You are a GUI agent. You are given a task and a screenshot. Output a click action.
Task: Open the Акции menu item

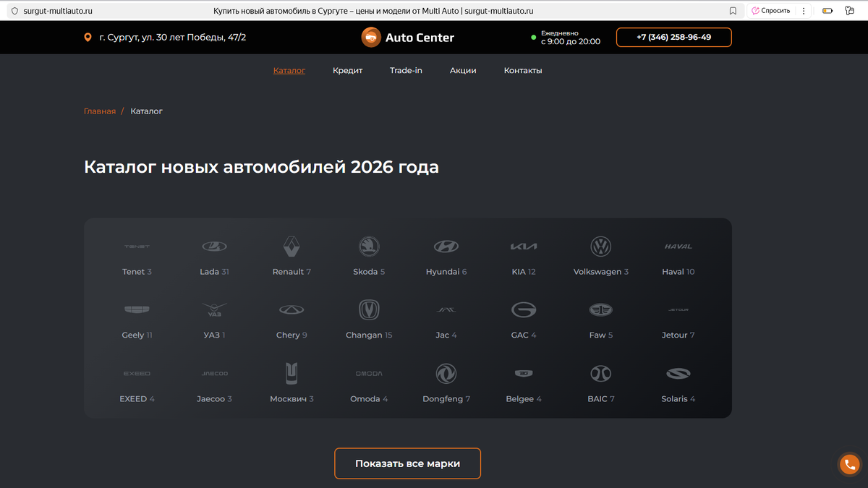(463, 70)
